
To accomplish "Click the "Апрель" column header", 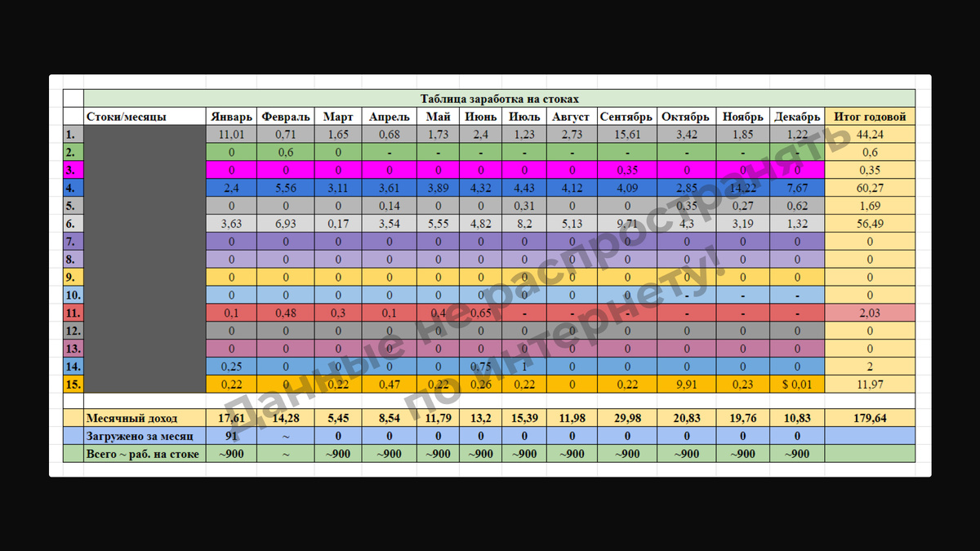I will click(x=389, y=117).
